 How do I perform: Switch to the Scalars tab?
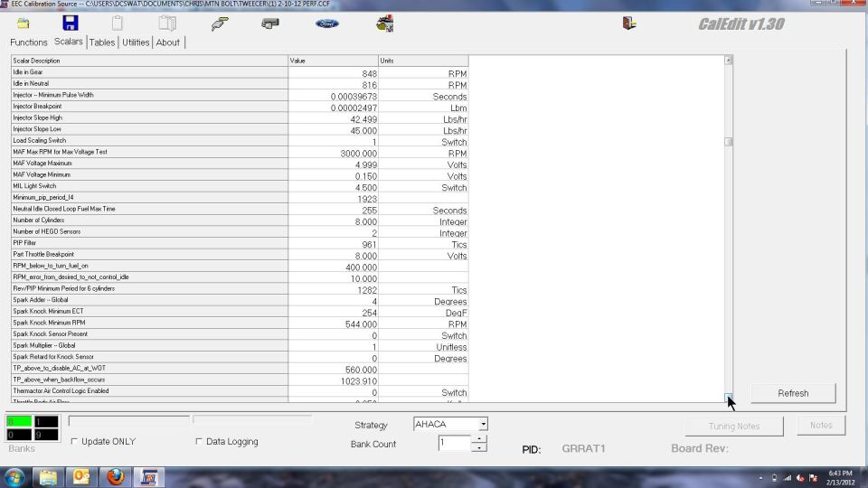click(x=69, y=42)
